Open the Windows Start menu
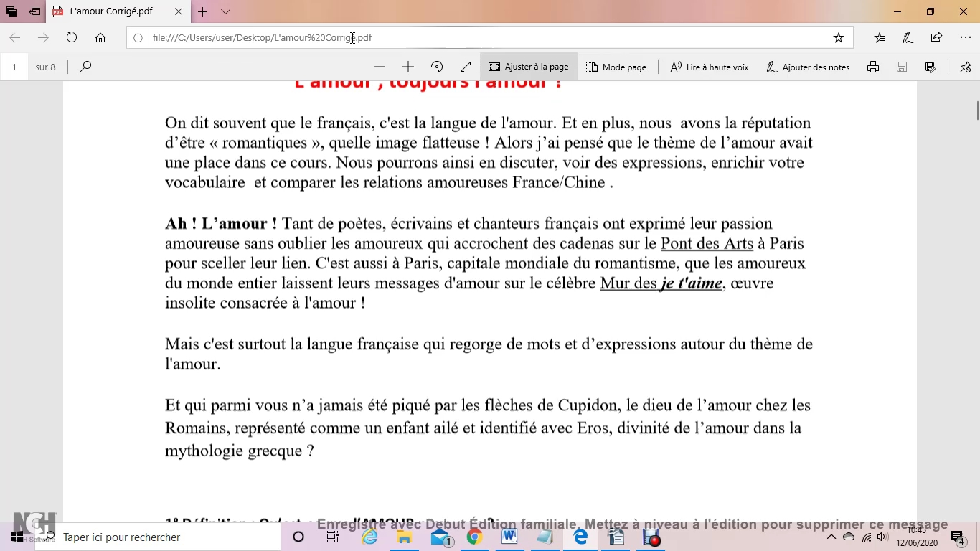Image resolution: width=980 pixels, height=551 pixels. 17,537
